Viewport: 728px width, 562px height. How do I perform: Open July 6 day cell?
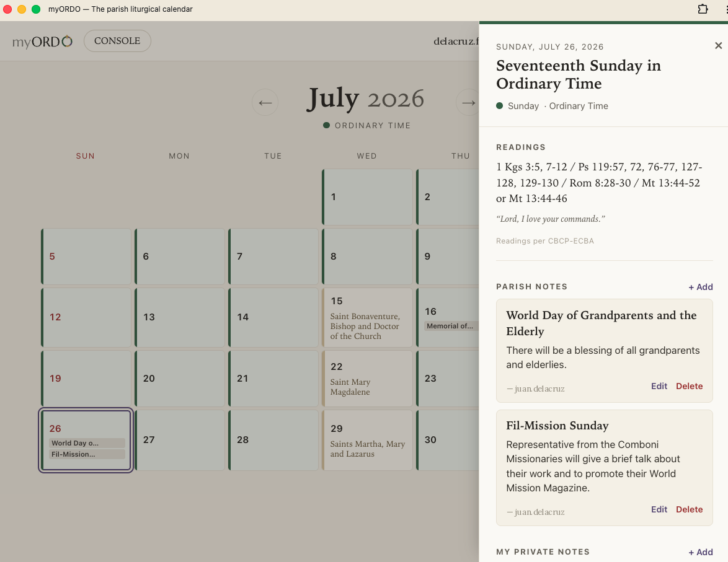tap(180, 256)
